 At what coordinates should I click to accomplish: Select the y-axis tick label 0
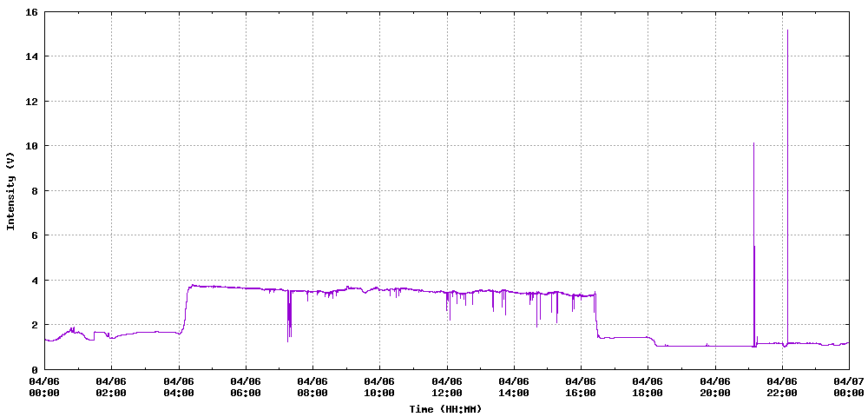coord(35,369)
